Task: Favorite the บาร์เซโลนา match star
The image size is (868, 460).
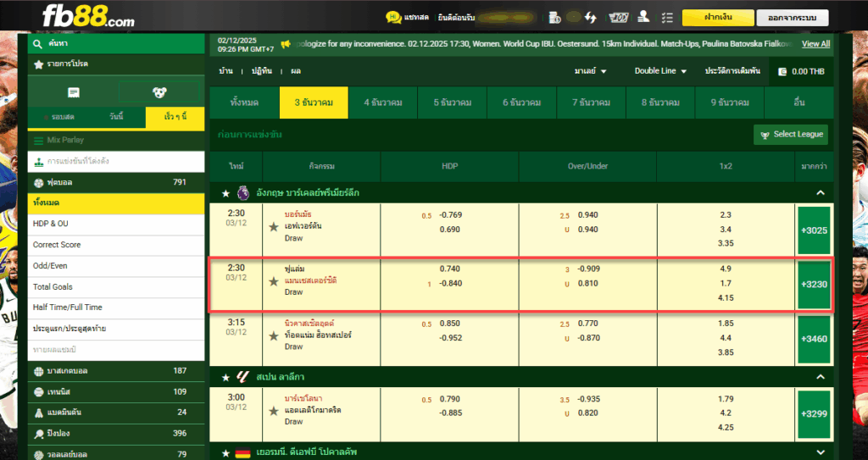Action: 274,411
